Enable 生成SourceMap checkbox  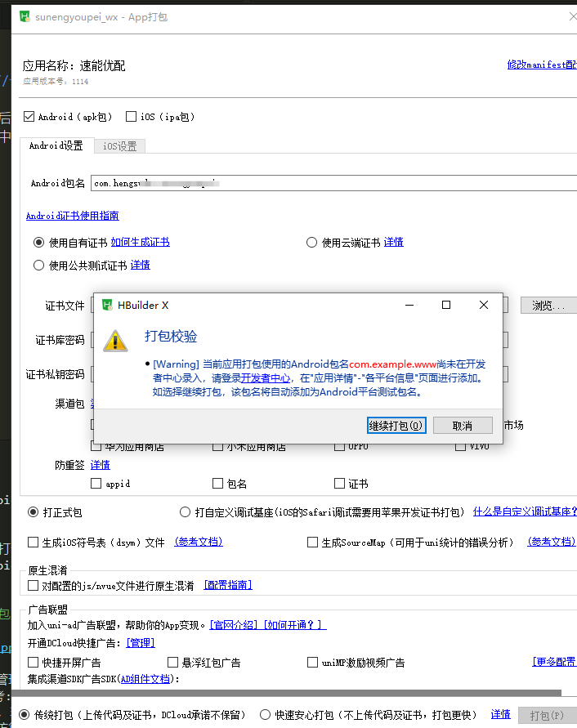tap(313, 542)
